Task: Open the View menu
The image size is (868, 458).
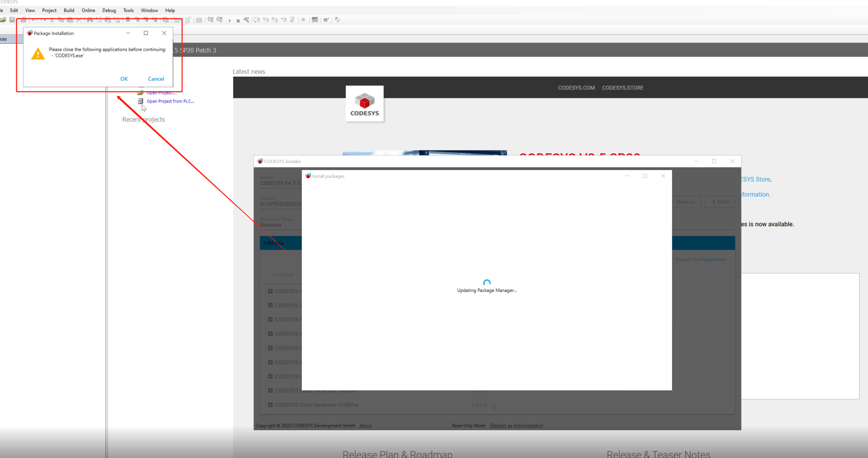Action: pyautogui.click(x=30, y=10)
